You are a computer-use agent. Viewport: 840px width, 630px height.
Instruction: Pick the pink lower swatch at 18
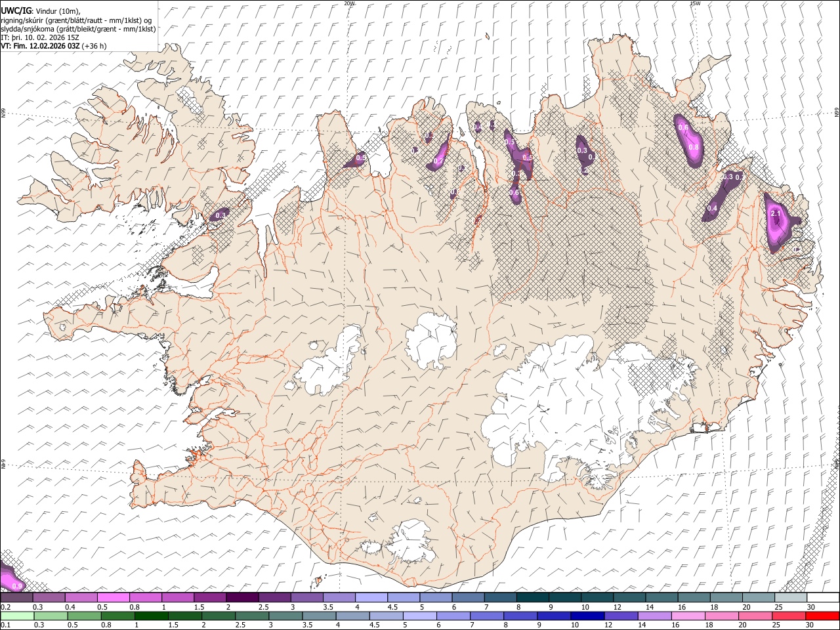click(x=721, y=616)
